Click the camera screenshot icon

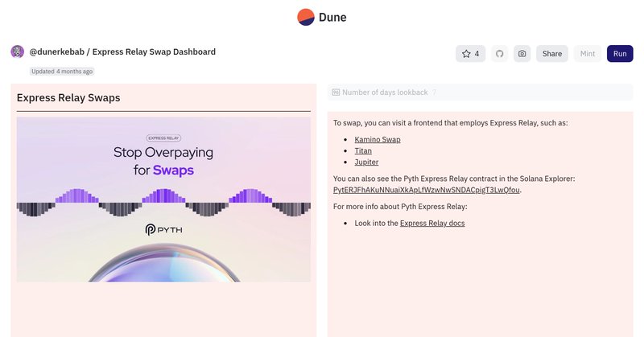[x=522, y=54]
